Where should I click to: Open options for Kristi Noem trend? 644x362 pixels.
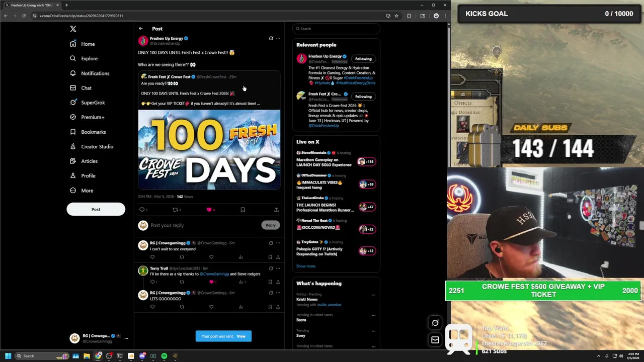[373, 295]
